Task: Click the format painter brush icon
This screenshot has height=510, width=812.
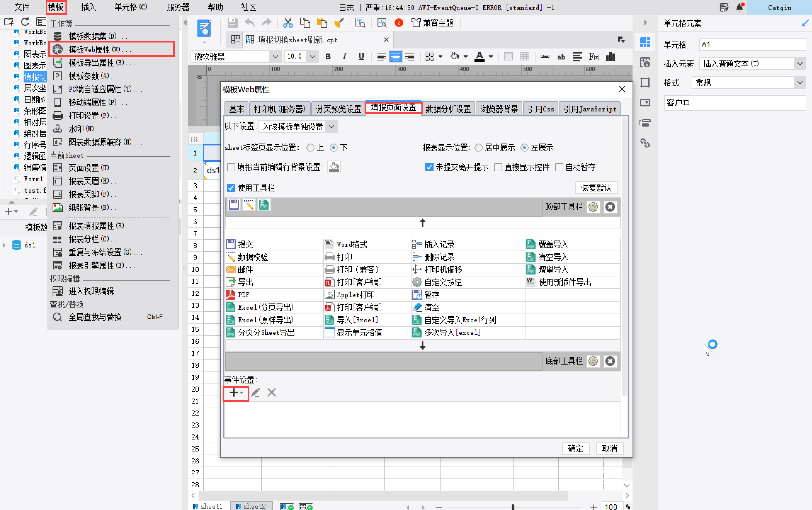Action: (x=339, y=23)
